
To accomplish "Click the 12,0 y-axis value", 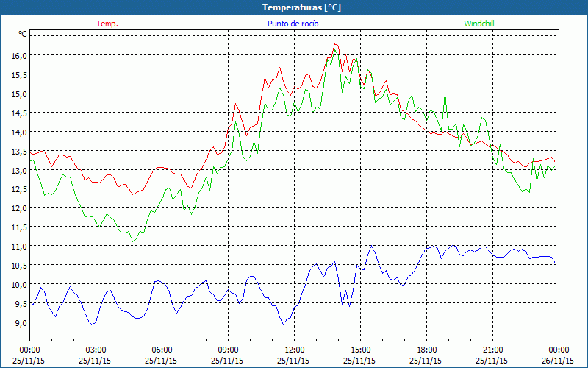I will point(20,208).
